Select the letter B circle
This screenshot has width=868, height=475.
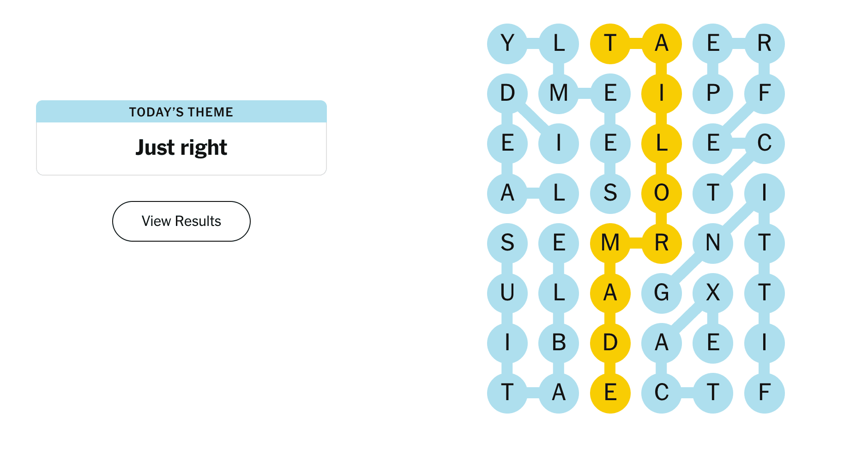coord(559,343)
